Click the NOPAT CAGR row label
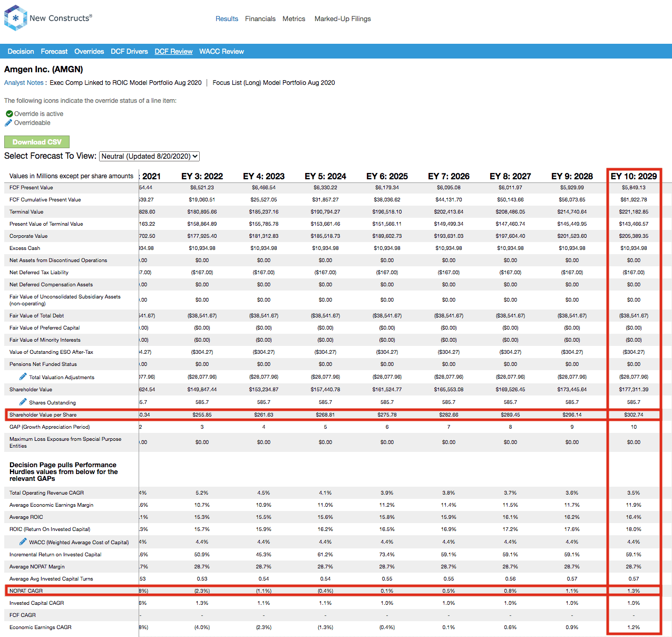 click(26, 591)
